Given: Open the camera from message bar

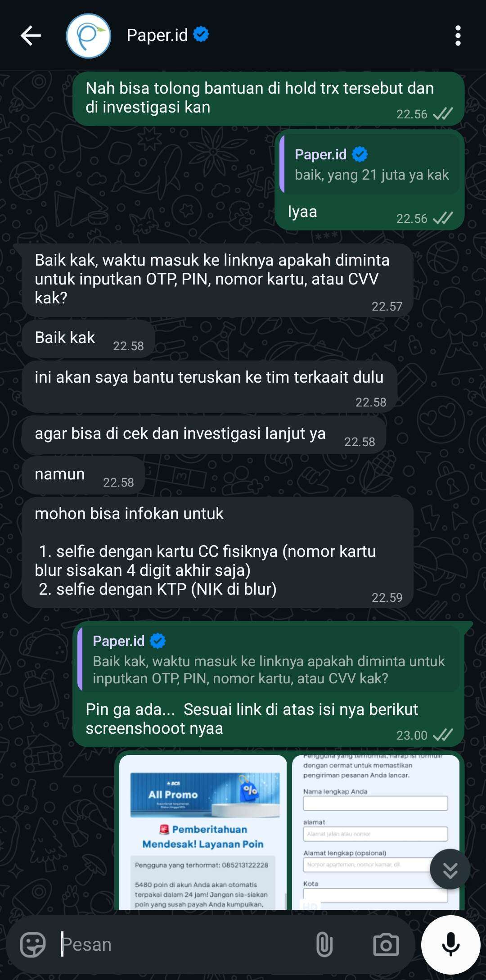Looking at the screenshot, I should click(x=386, y=944).
